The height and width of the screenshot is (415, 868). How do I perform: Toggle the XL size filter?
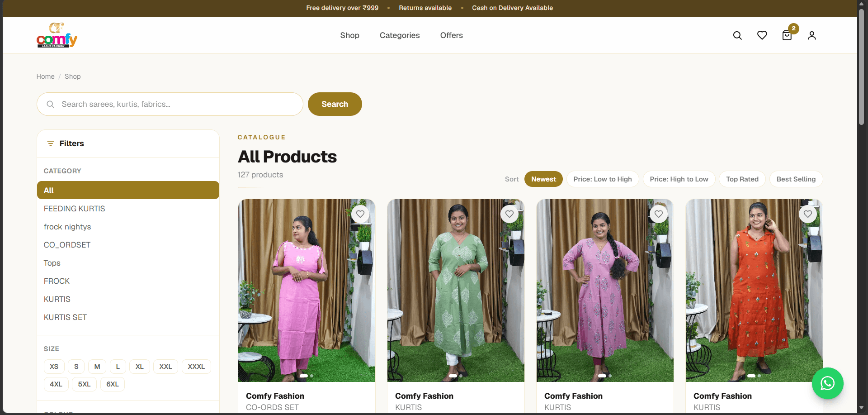coord(140,367)
